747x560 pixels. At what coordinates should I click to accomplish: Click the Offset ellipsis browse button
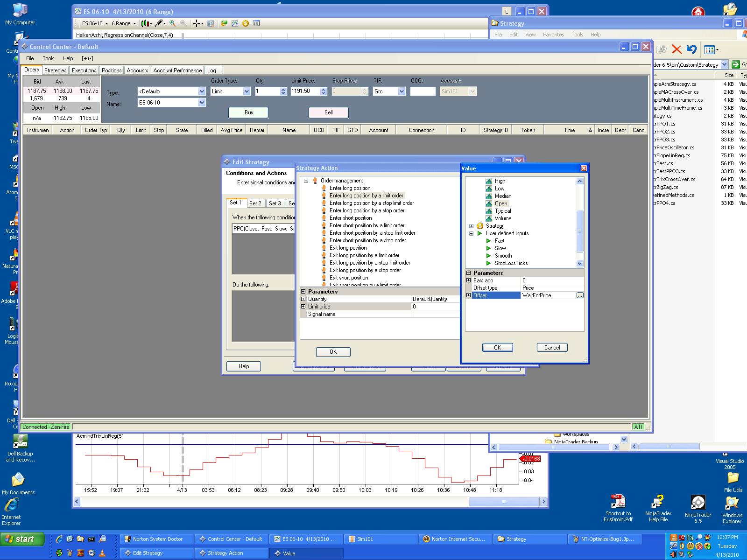pos(580,295)
